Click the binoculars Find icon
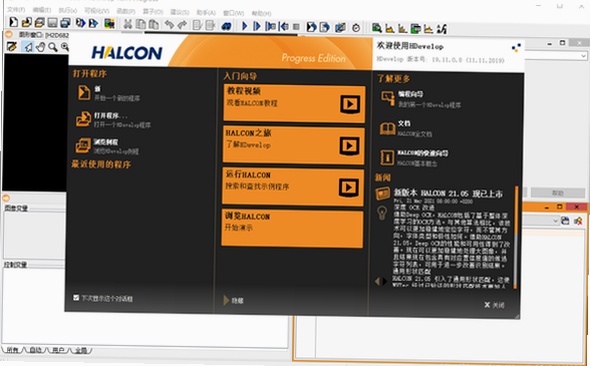590x366 pixels. [x=226, y=26]
